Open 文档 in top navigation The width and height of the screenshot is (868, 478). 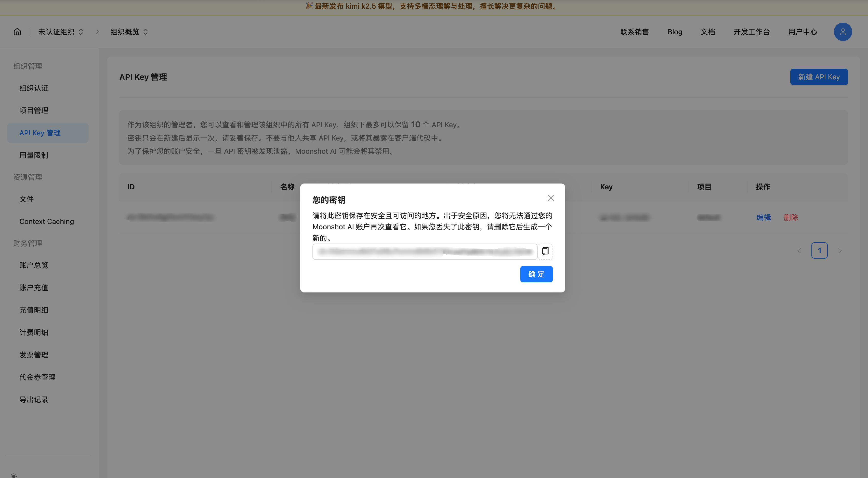click(708, 32)
